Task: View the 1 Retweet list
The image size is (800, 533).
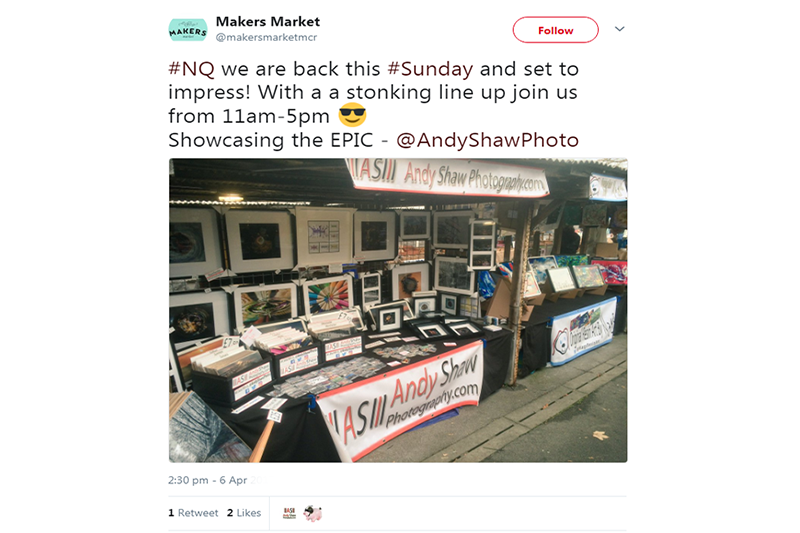Action: coord(193,513)
